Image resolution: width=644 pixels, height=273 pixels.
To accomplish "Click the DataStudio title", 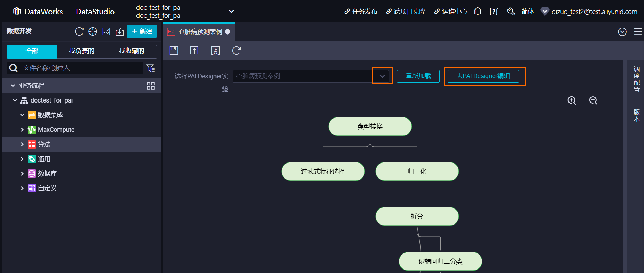I will coord(95,12).
